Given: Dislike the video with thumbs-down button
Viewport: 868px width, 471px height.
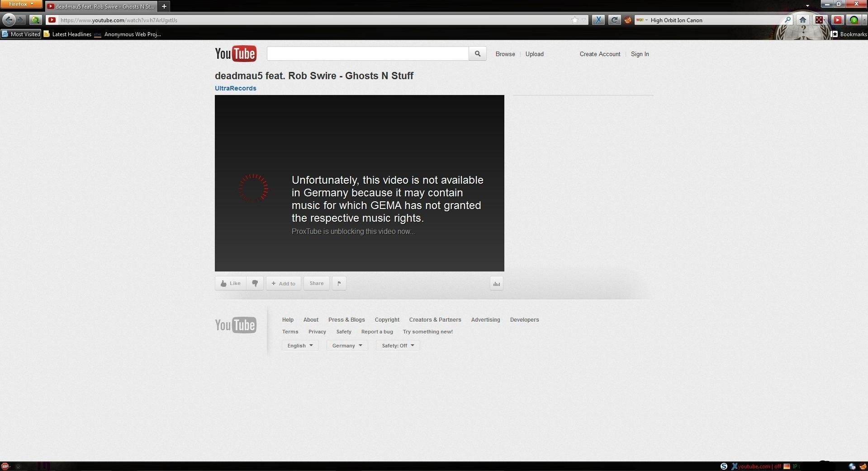Looking at the screenshot, I should click(255, 283).
